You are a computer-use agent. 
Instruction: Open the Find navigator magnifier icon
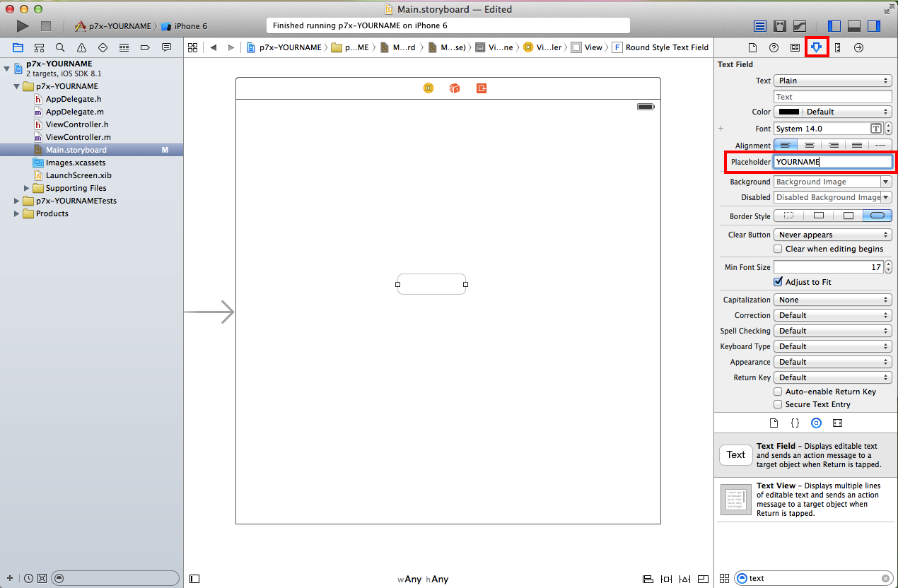click(61, 47)
